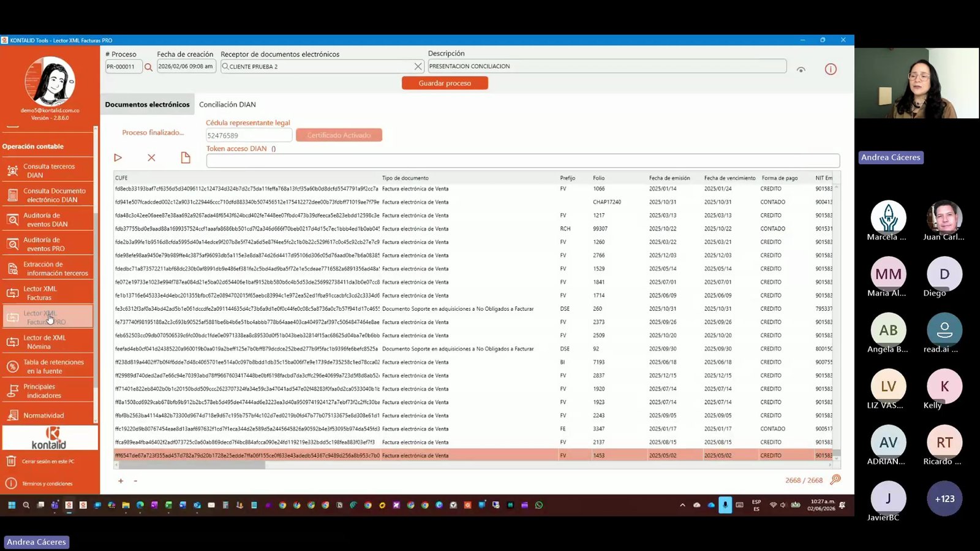Click the Descripción input field
The height and width of the screenshot is (551, 980).
coord(606,66)
